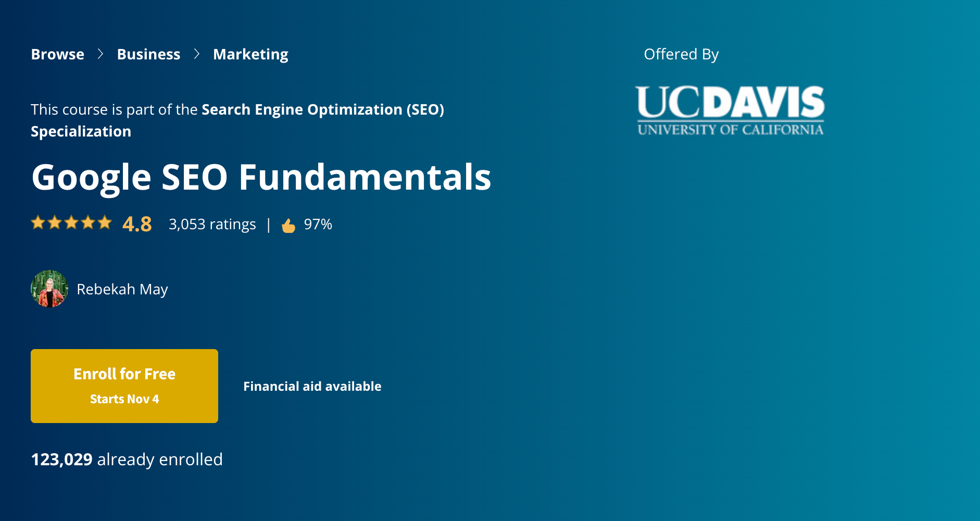Click the instructor name Rebekah May
The image size is (980, 521).
[x=122, y=289]
